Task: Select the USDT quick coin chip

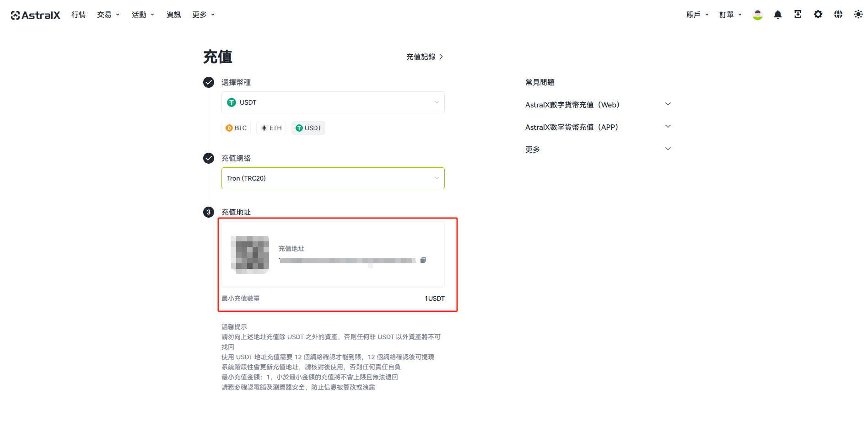Action: pos(308,128)
